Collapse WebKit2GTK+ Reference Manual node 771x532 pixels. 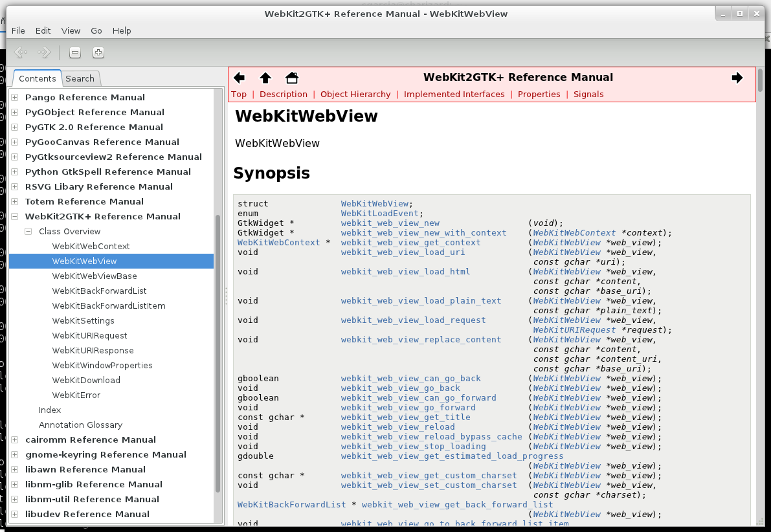tap(15, 216)
